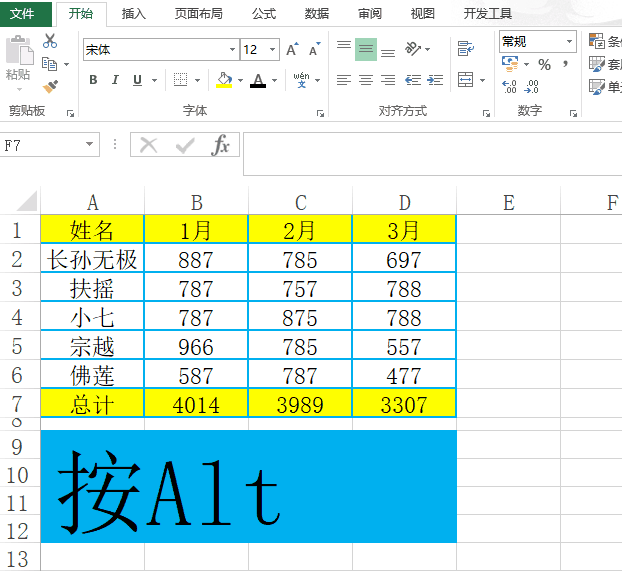Select the cell with 长孙无极

[x=92, y=258]
